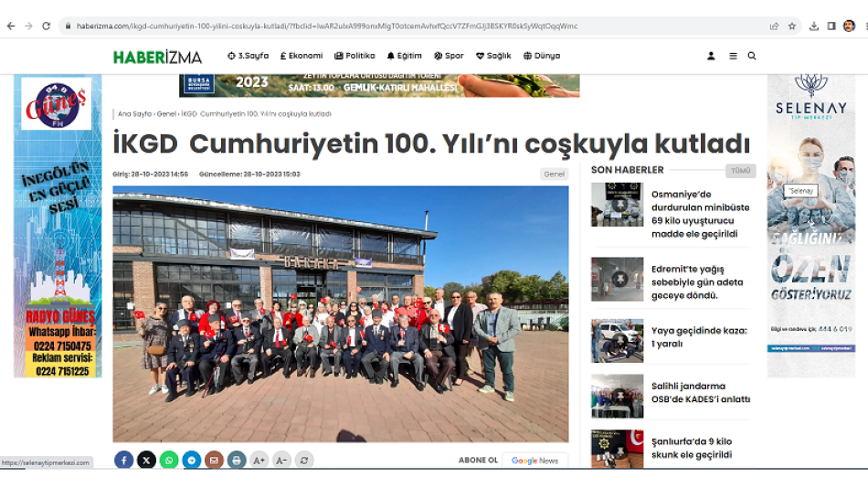This screenshot has width=868, height=488.
Task: Share article on Facebook
Action: [124, 461]
